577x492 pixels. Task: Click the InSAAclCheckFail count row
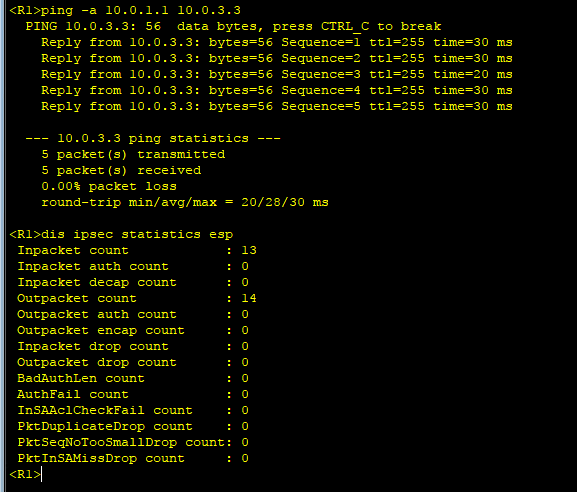pyautogui.click(x=133, y=410)
